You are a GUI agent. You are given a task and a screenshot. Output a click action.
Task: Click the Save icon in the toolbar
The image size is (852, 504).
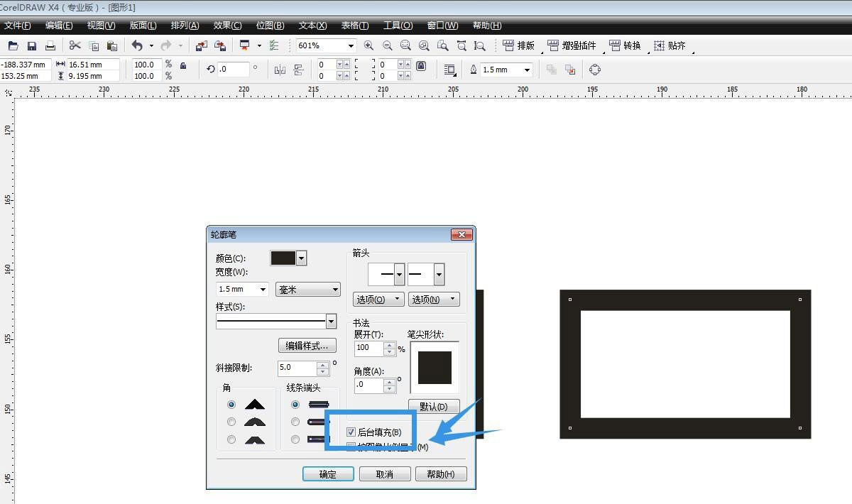31,46
